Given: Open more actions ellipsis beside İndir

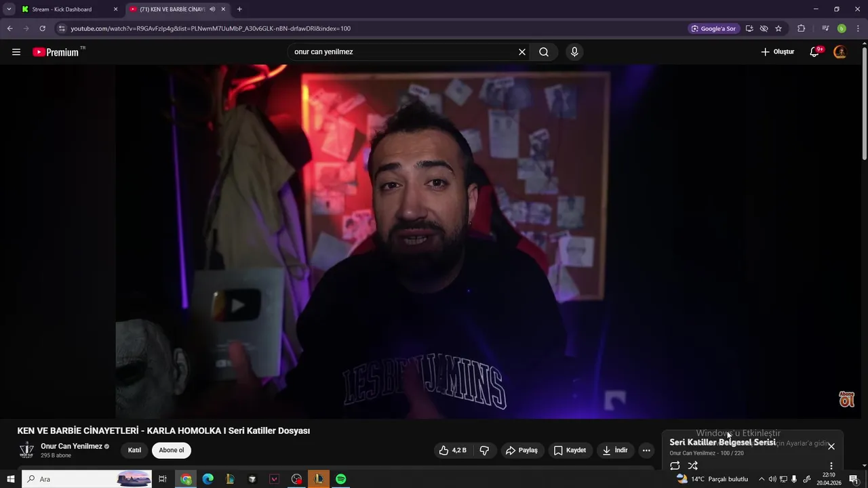Looking at the screenshot, I should 646,450.
